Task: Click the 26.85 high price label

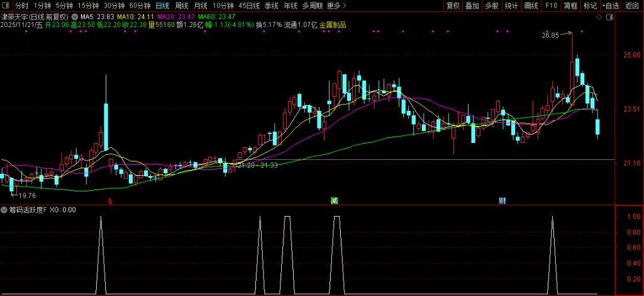Action: point(550,35)
